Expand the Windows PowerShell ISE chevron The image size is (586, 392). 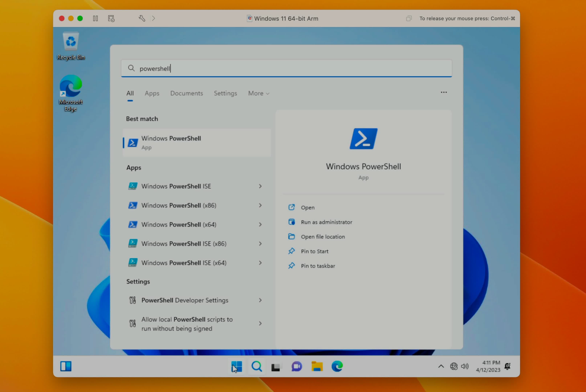[260, 186]
